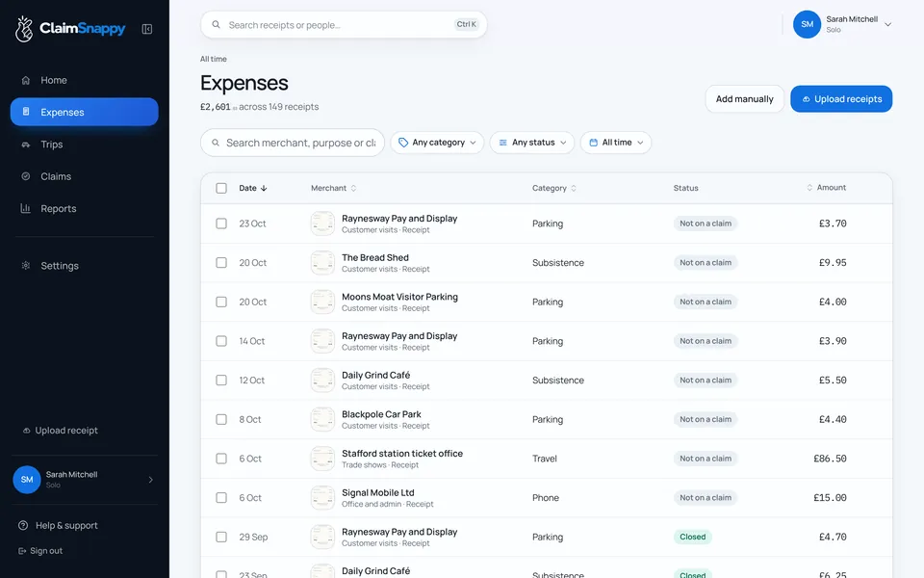Viewport: 924px width, 578px height.
Task: Expand the Sarah Mitchell profile chevron in sidebar
Action: tap(151, 480)
